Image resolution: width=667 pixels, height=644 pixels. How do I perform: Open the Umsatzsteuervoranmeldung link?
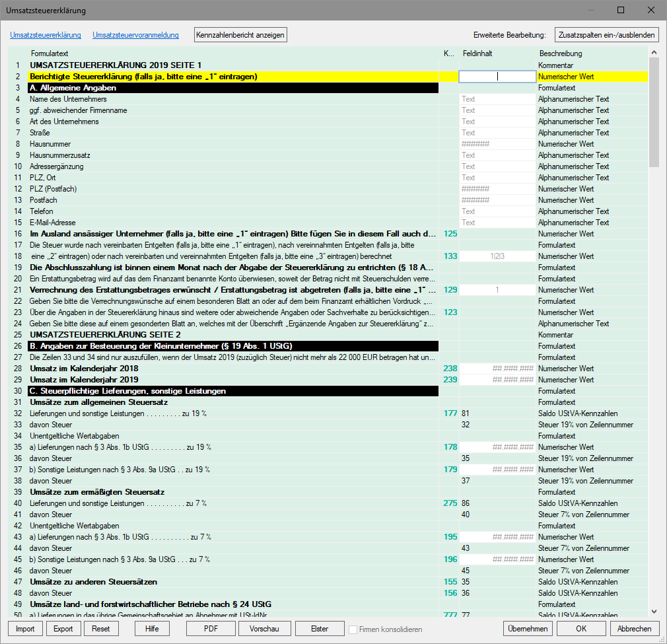point(135,35)
